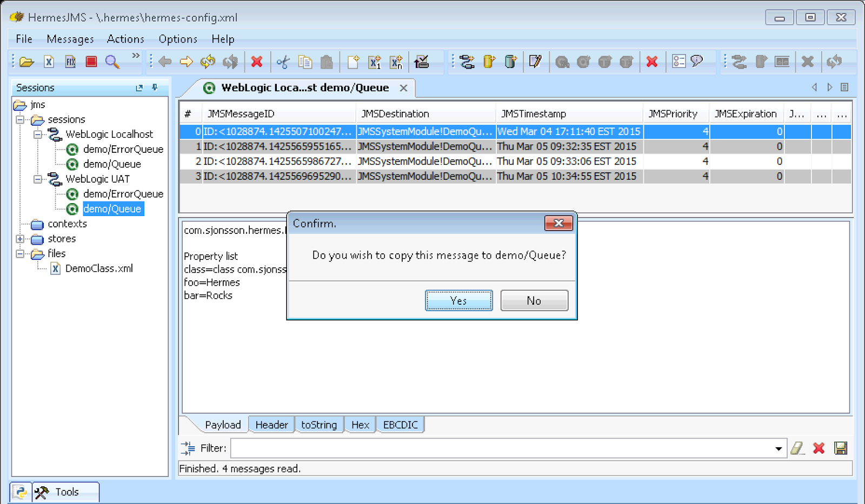Switch to the toString tab

(319, 425)
